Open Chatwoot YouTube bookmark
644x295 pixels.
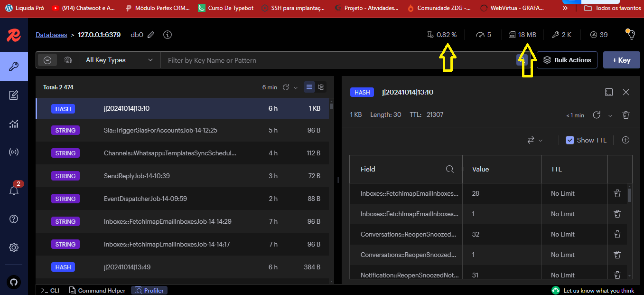tap(83, 8)
